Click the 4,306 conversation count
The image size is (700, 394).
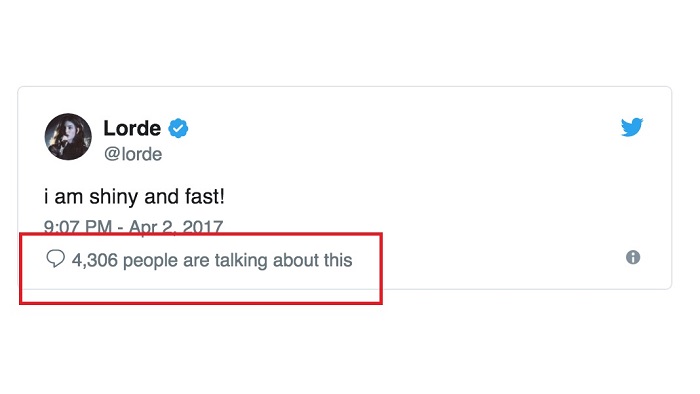pyautogui.click(x=95, y=261)
